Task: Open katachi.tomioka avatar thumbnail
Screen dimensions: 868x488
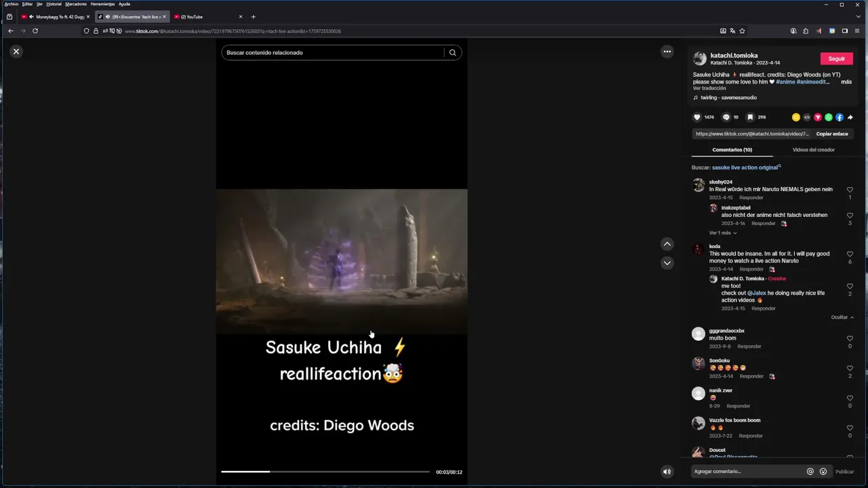Action: coord(700,59)
